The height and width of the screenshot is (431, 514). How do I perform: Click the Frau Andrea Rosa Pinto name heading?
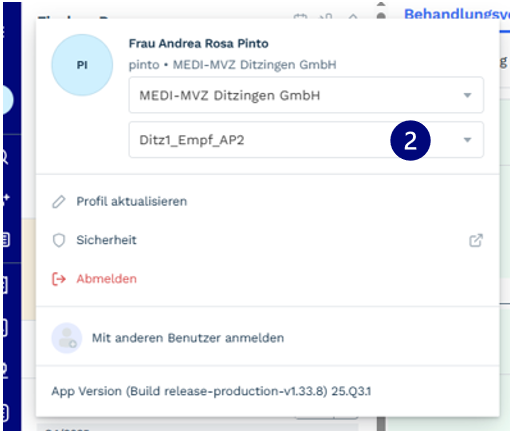(199, 44)
